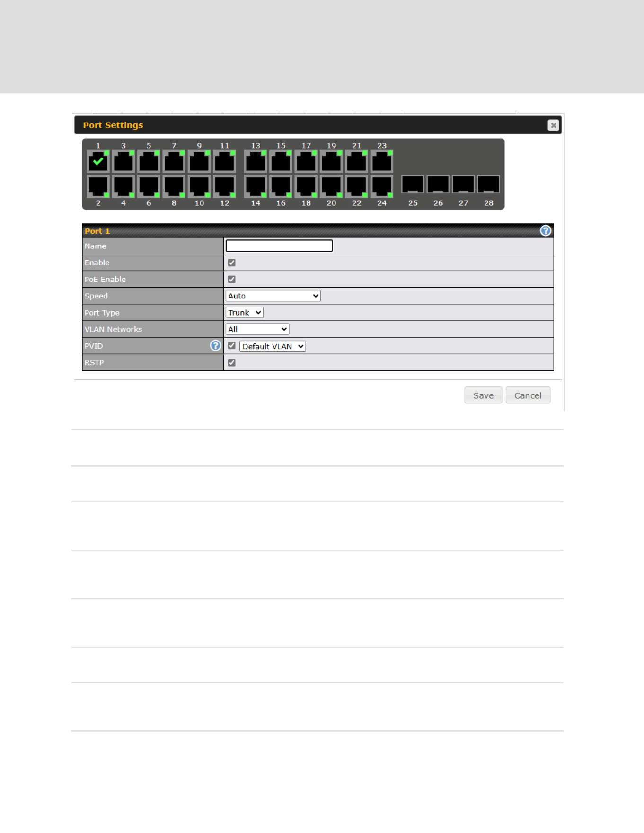Open the Speed dropdown set to Auto
644x833 pixels.
(273, 296)
